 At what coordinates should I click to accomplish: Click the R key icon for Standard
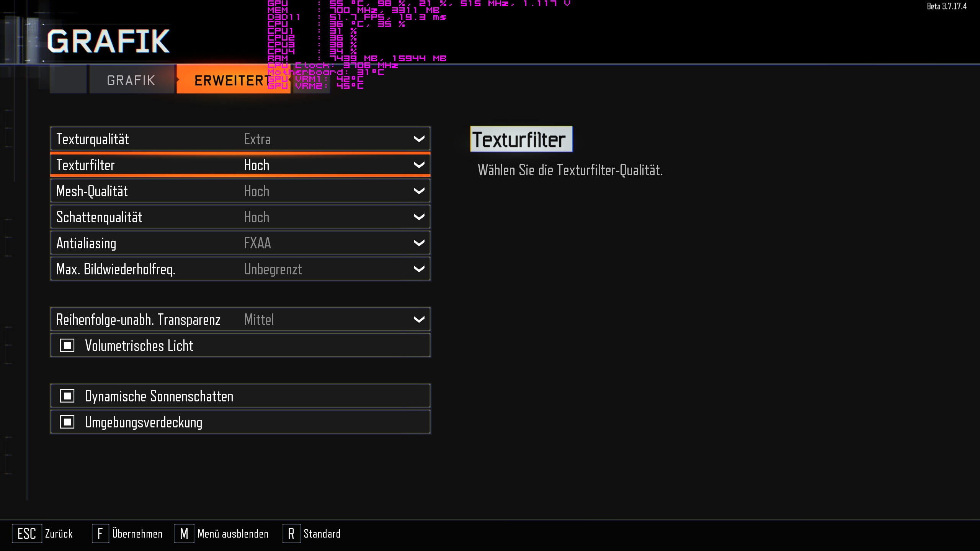291,533
